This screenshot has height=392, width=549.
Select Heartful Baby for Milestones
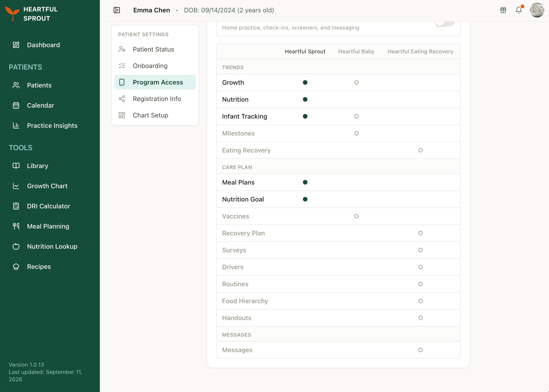pyautogui.click(x=356, y=133)
